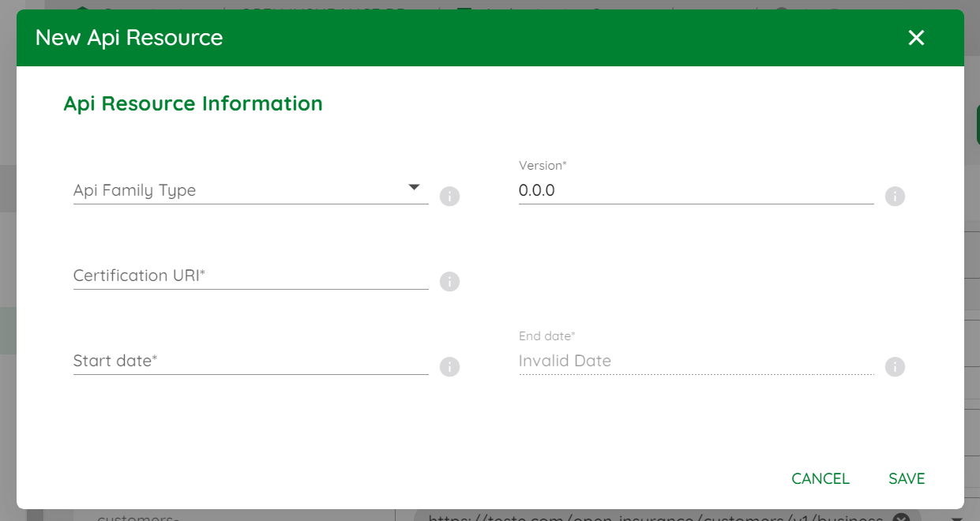Click info icon next to End date
Screen dimensions: 980x521
pyautogui.click(x=895, y=366)
